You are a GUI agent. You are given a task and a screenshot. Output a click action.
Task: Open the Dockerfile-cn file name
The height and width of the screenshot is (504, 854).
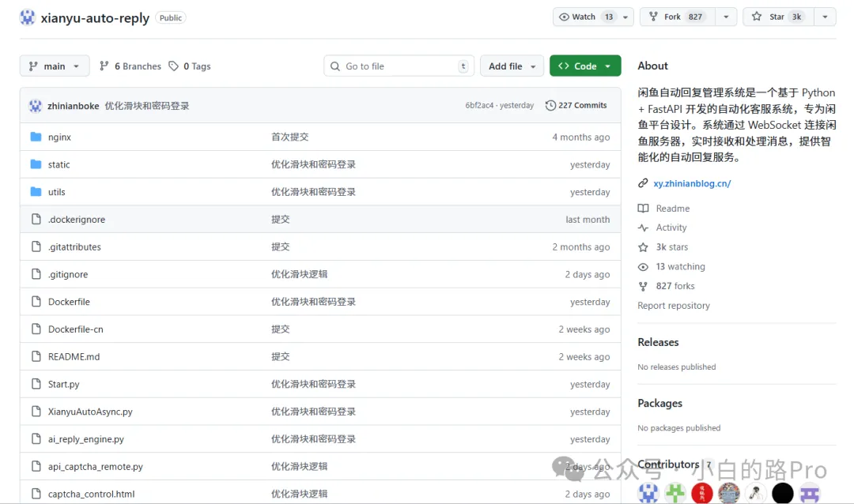[x=76, y=329]
